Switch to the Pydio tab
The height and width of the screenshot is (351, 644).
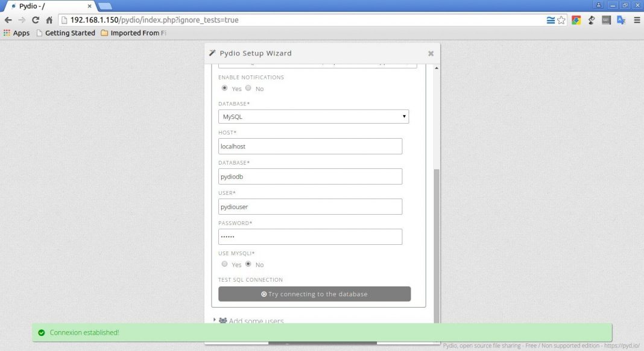(50, 6)
